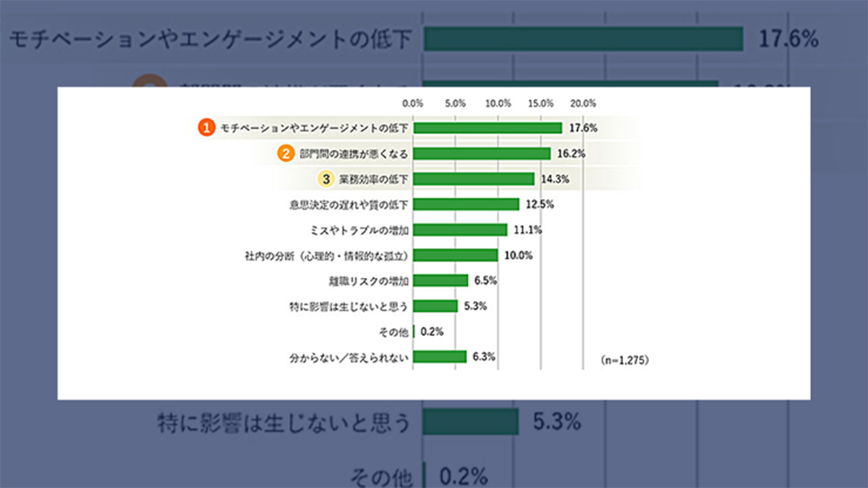This screenshot has width=868, height=488.
Task: Click the yellow number 3 rank badge
Action: click(x=327, y=179)
